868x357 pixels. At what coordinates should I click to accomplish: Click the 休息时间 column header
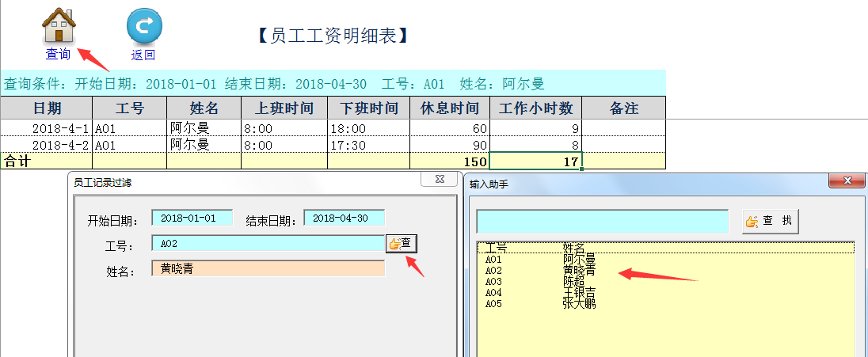450,108
